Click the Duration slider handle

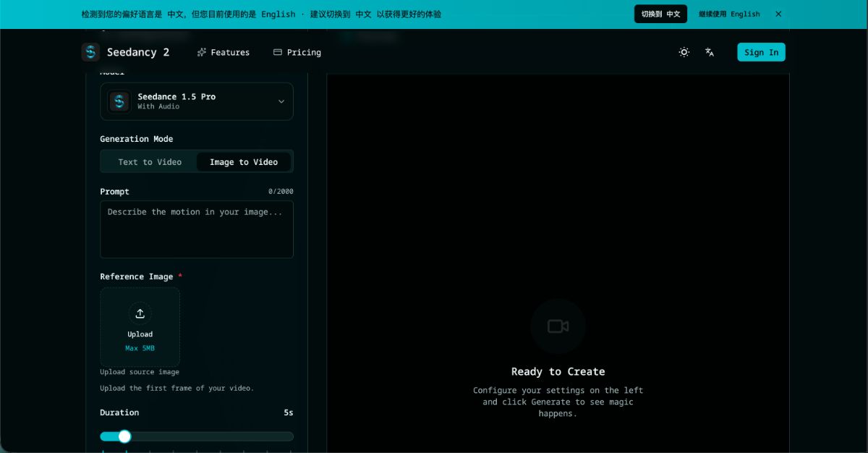124,436
